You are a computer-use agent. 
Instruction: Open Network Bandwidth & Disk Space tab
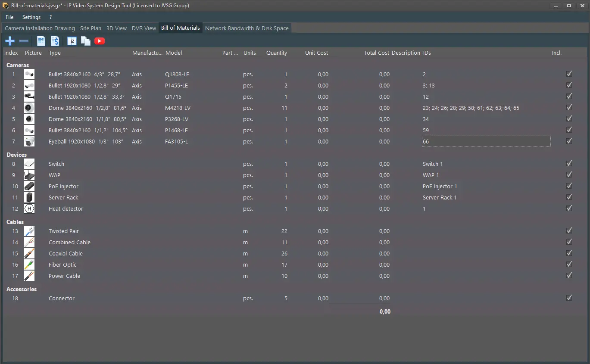pyautogui.click(x=247, y=28)
